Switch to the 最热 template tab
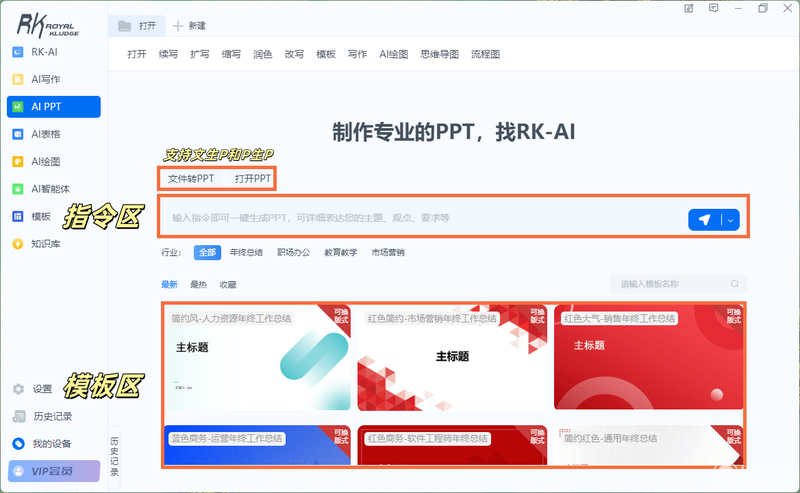Screen dimensions: 800x493 pos(198,284)
